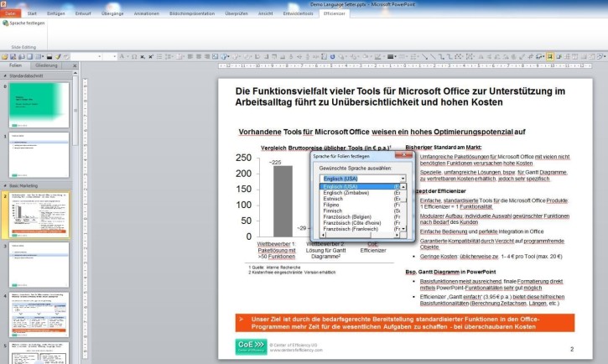608x364 pixels.
Task: Apply superscript with the x² icon
Action: point(151,56)
